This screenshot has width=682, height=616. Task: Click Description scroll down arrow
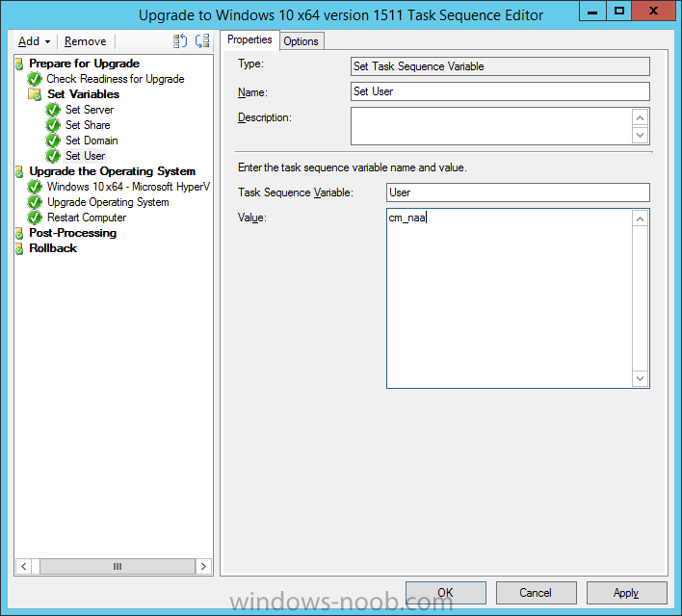tap(640, 135)
